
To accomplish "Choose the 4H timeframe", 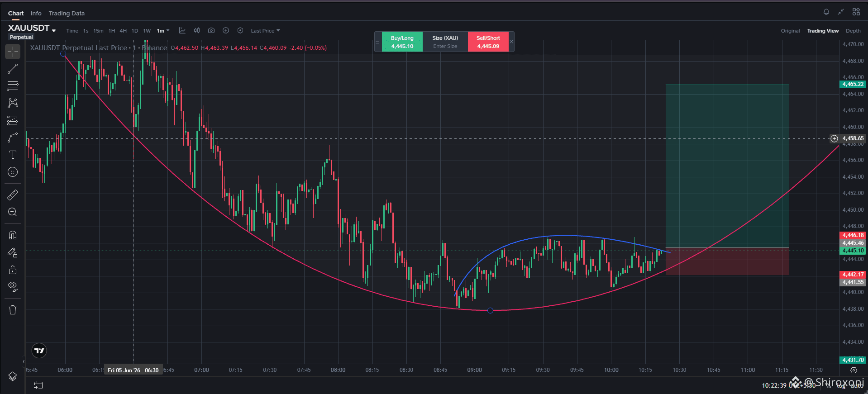I will 123,31.
